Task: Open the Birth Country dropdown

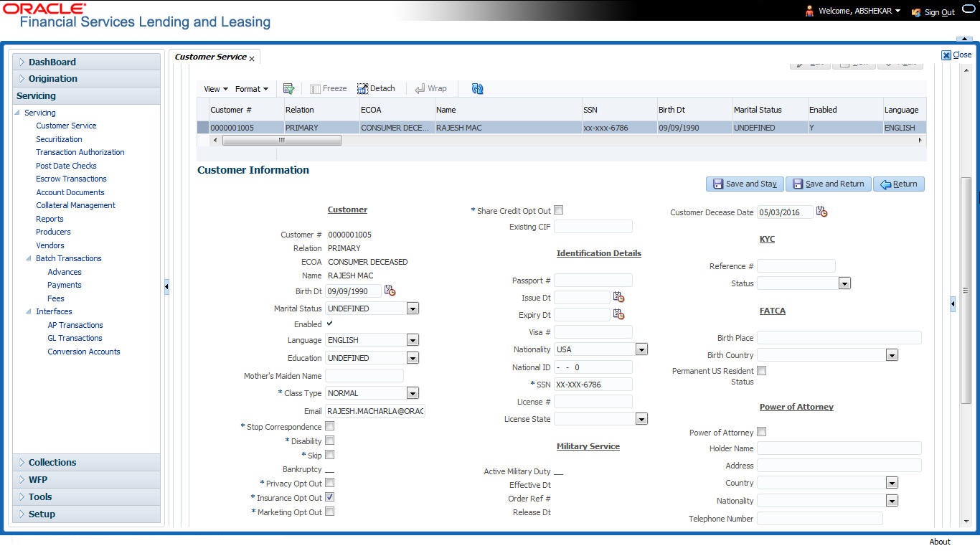Action: pyautogui.click(x=892, y=355)
